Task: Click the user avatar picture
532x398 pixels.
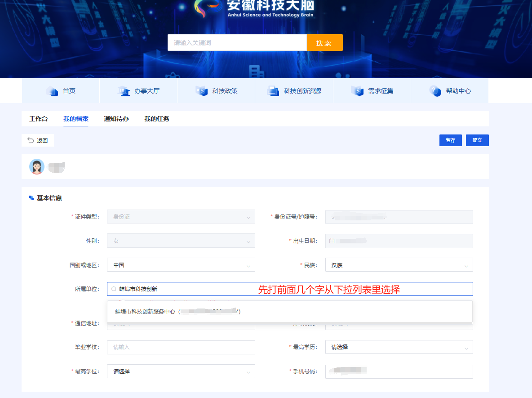Action: (x=37, y=167)
